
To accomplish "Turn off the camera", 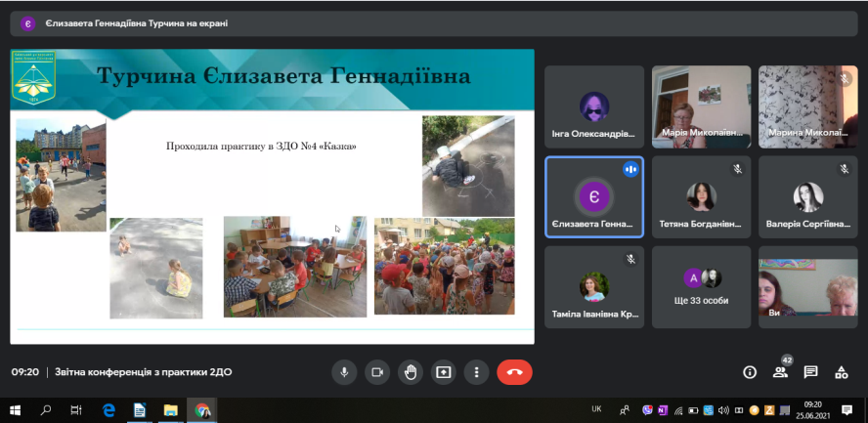I will 376,372.
